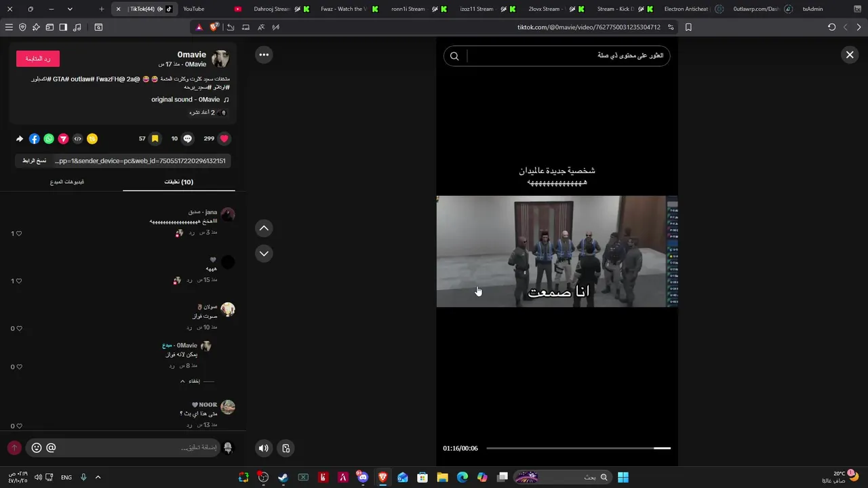
Task: Switch to the YouTube tab
Action: tap(212, 9)
